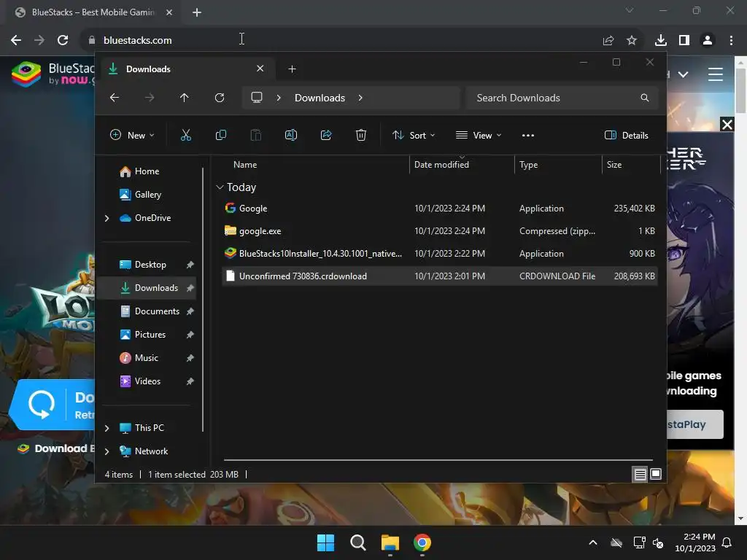Collapse the Today group
This screenshot has width=747, height=560.
pyautogui.click(x=220, y=187)
